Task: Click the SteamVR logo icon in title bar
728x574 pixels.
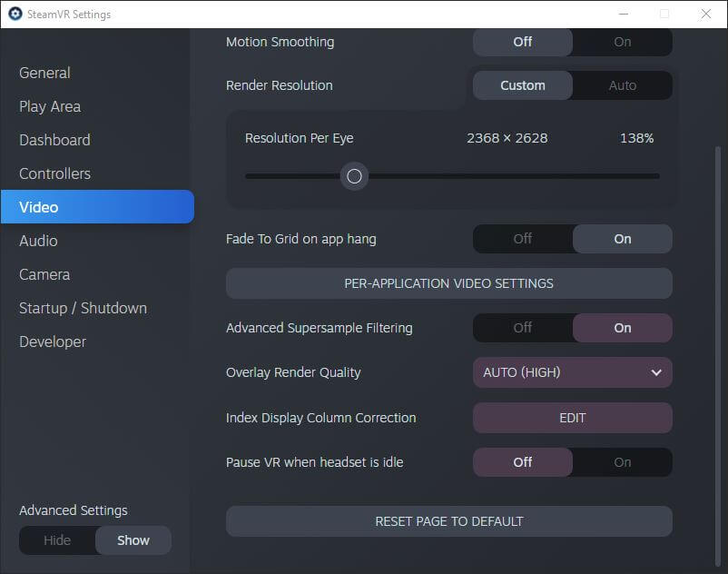Action: (15, 14)
